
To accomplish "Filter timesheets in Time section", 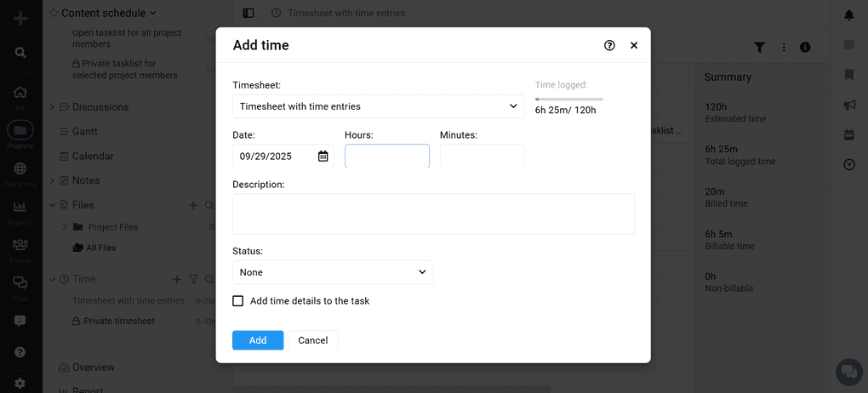I will [x=193, y=280].
